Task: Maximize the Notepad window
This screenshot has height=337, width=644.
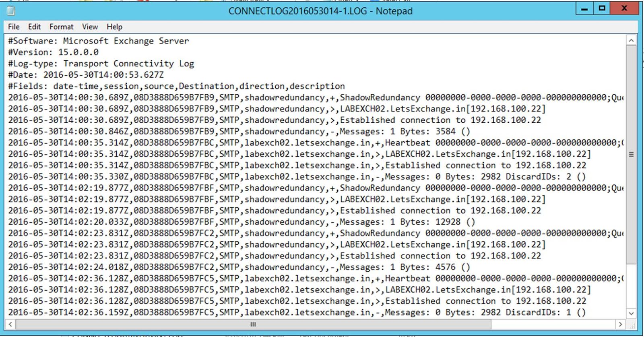Action: [x=602, y=8]
